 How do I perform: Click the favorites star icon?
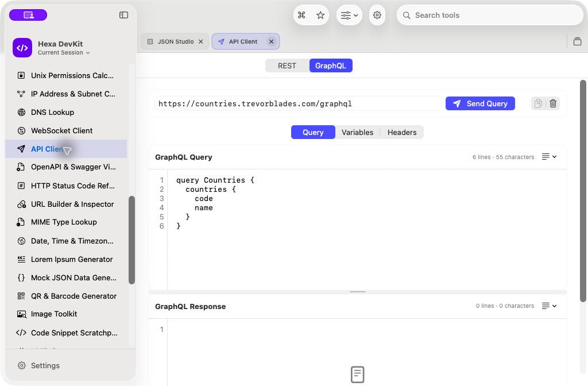pyautogui.click(x=320, y=15)
